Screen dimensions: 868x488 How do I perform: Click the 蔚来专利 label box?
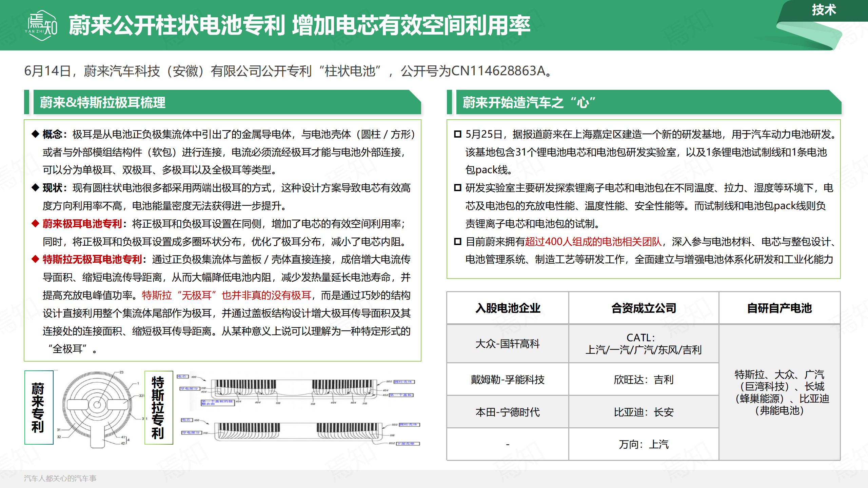[39, 407]
